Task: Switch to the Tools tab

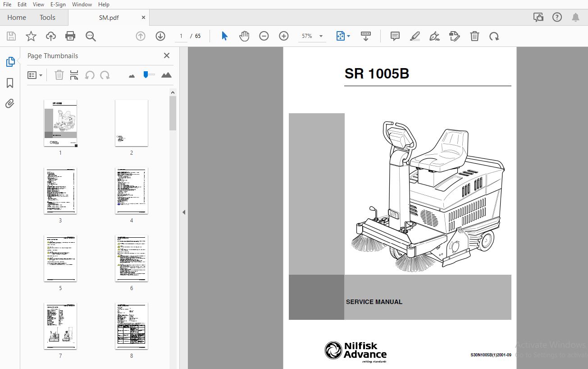Action: pyautogui.click(x=47, y=17)
